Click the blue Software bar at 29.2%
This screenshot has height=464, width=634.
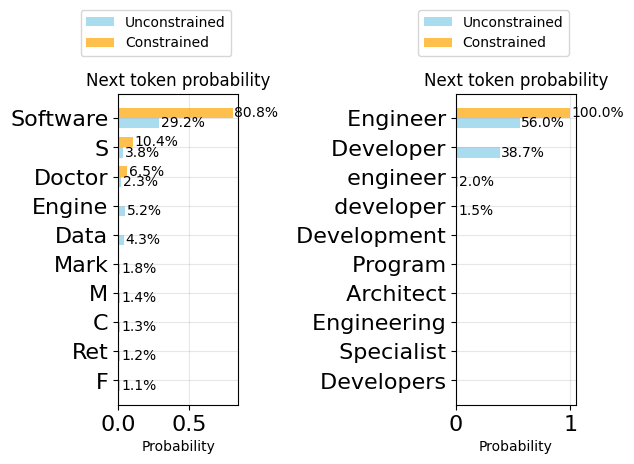pos(139,123)
